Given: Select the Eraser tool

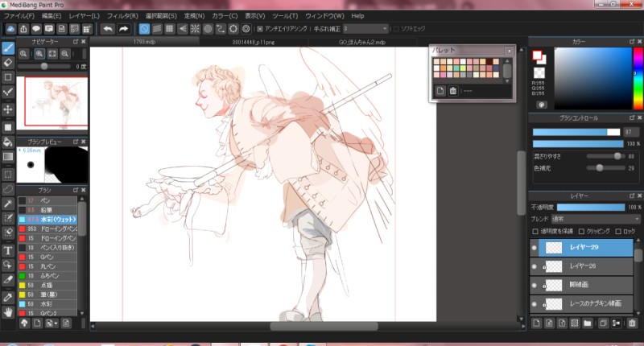Looking at the screenshot, I should coord(8,63).
